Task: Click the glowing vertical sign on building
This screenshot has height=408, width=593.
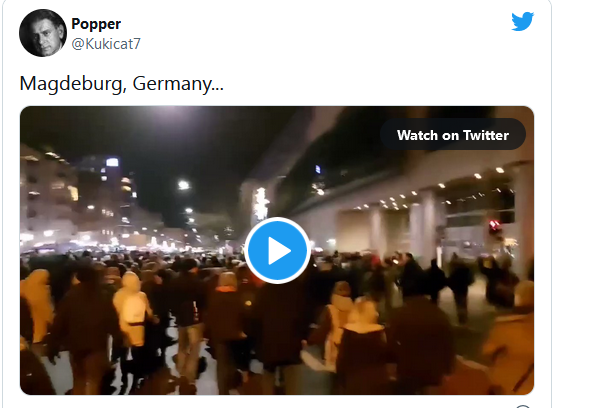Action: 261,204
